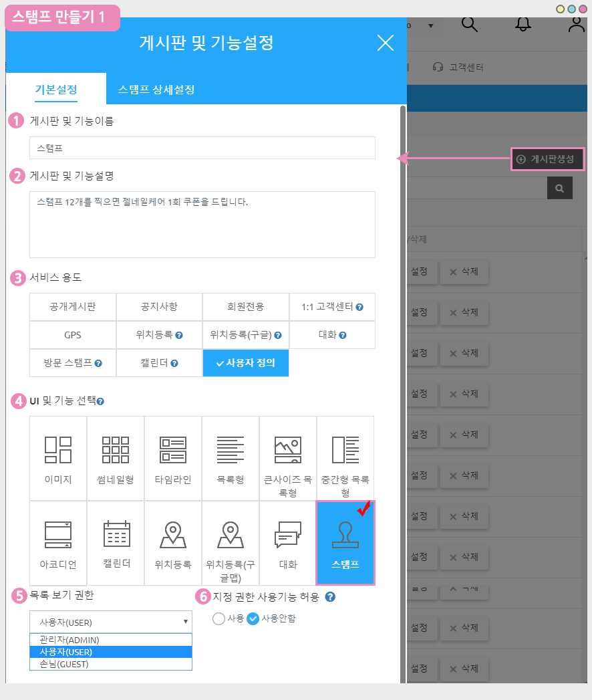
Task: Open the 기본설정 tab
Action: 56,89
